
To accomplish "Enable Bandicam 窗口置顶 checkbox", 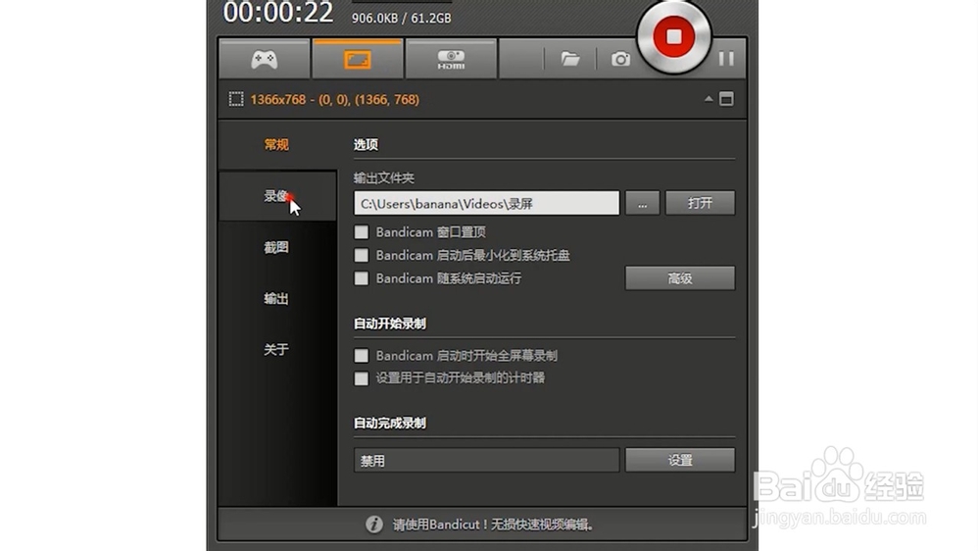I will pos(362,232).
